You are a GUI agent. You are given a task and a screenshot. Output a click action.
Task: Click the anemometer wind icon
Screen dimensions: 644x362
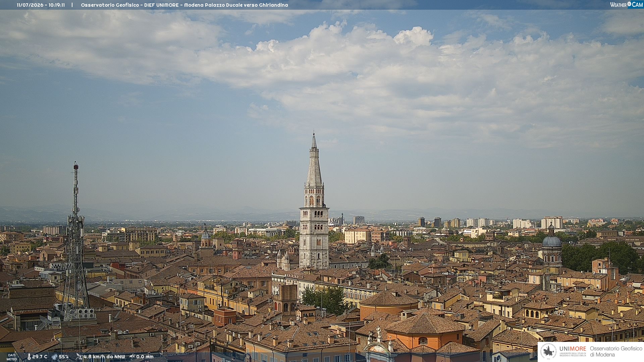pyautogui.click(x=79, y=357)
